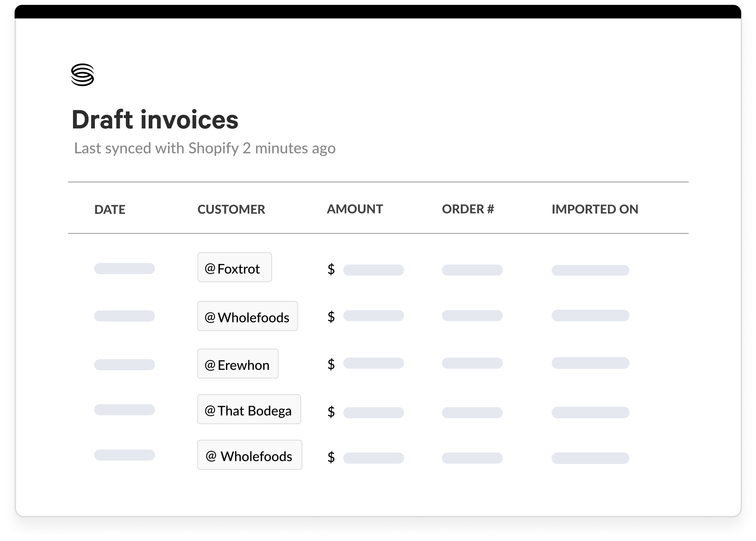
Task: Click the dollar sign in Foxtrot row
Action: coord(331,269)
